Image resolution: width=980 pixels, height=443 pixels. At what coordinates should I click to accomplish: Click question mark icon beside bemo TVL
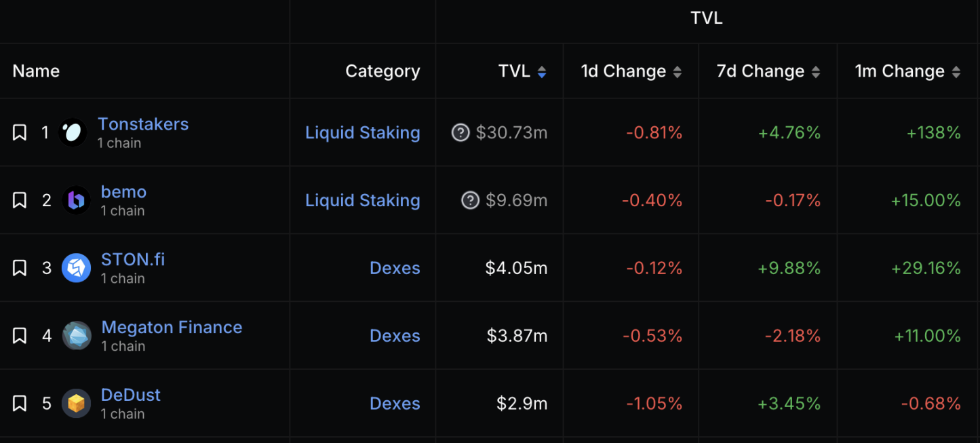[470, 200]
